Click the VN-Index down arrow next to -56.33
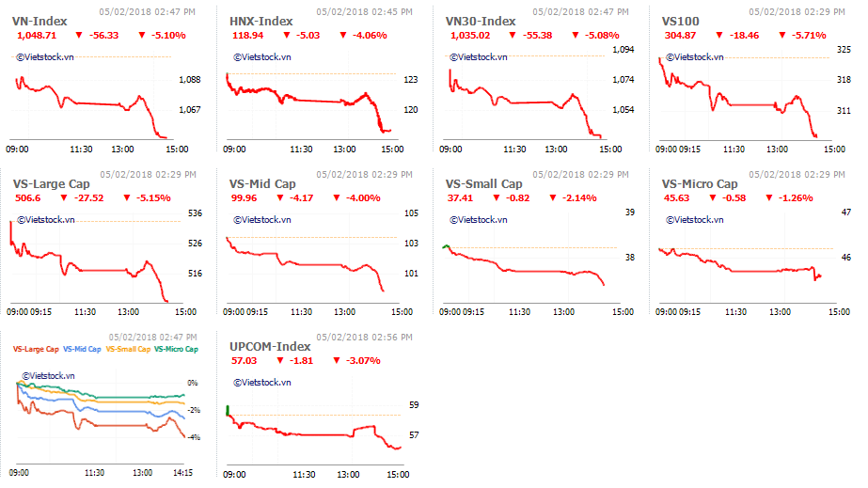 79,36
